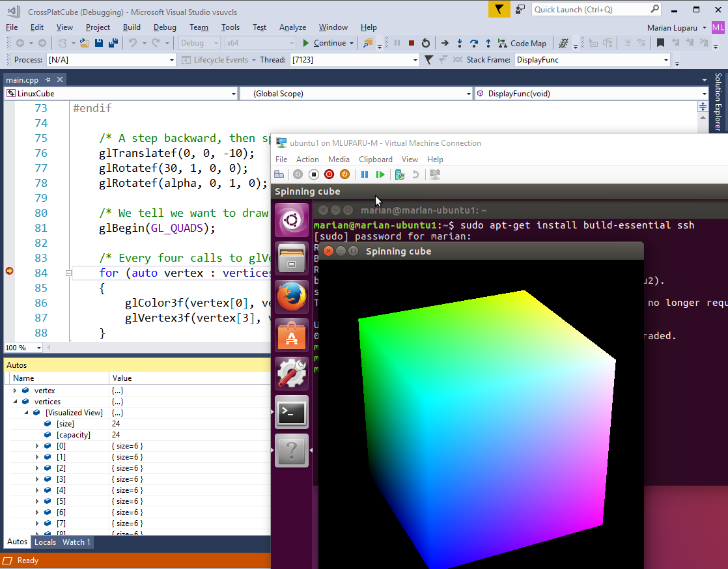This screenshot has width=728, height=569.
Task: Stop debugging with the red square
Action: click(411, 43)
